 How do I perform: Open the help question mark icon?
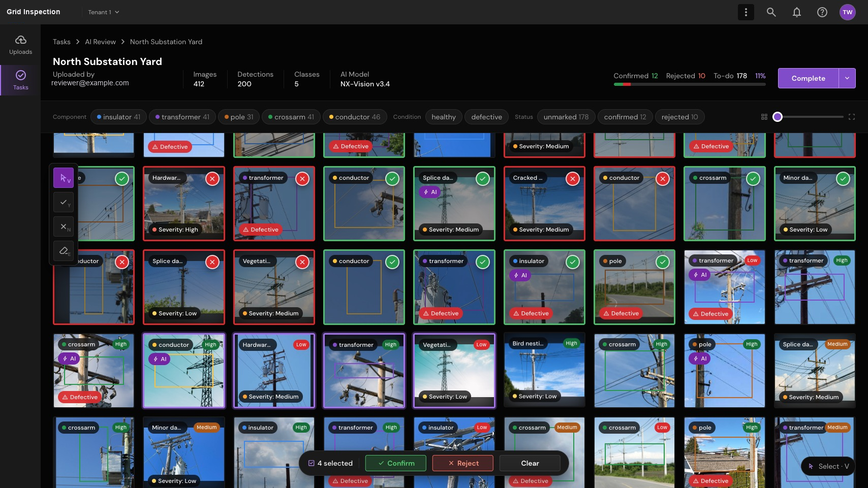click(822, 12)
